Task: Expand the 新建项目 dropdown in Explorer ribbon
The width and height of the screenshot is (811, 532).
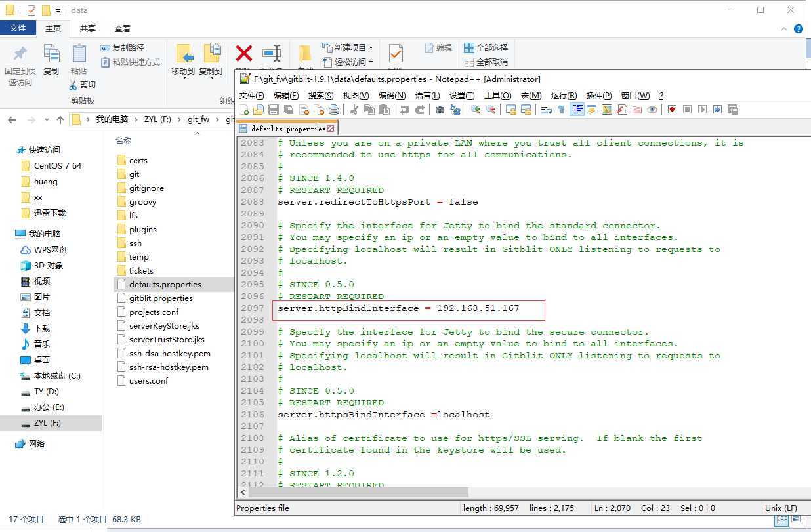Action: click(x=371, y=48)
